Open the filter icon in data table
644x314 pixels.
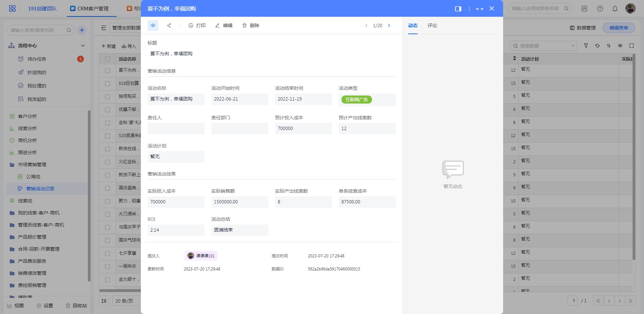click(x=586, y=46)
